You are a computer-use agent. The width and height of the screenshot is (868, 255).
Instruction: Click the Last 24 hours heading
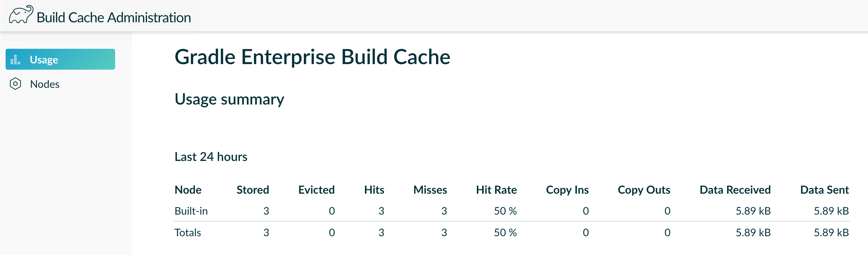[211, 156]
